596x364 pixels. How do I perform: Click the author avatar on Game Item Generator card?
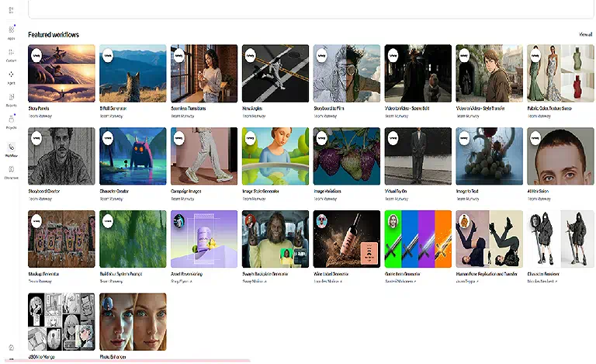tap(393, 221)
